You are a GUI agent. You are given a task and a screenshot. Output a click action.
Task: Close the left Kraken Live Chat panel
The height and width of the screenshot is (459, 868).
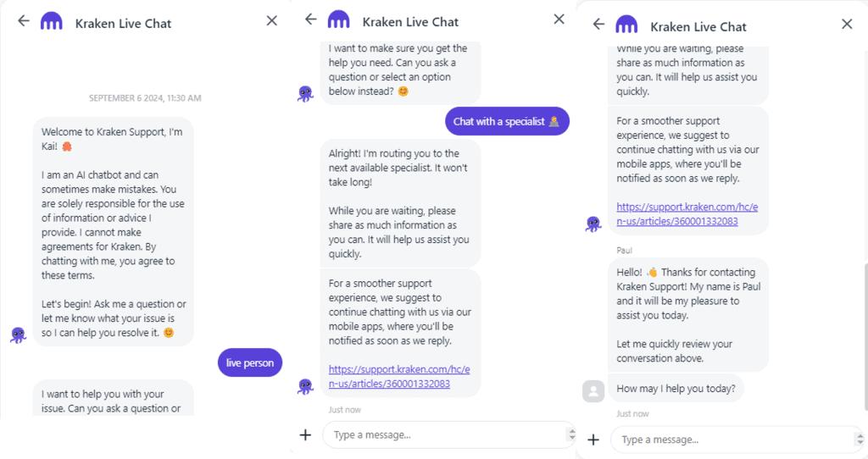(271, 21)
